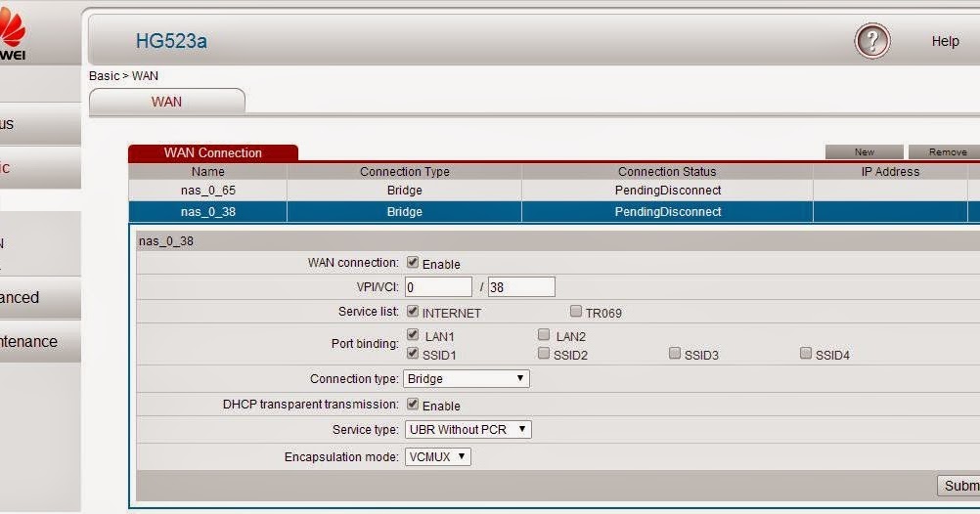Open the Service type dropdown

(468, 430)
